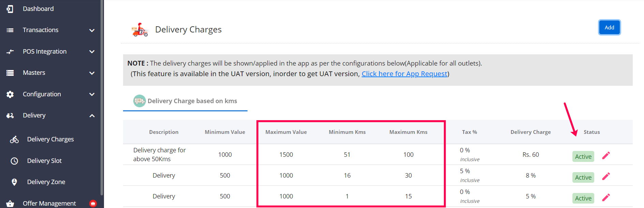Select the Delivery Charge based on kms tab
This screenshot has width=644, height=208.
185,101
